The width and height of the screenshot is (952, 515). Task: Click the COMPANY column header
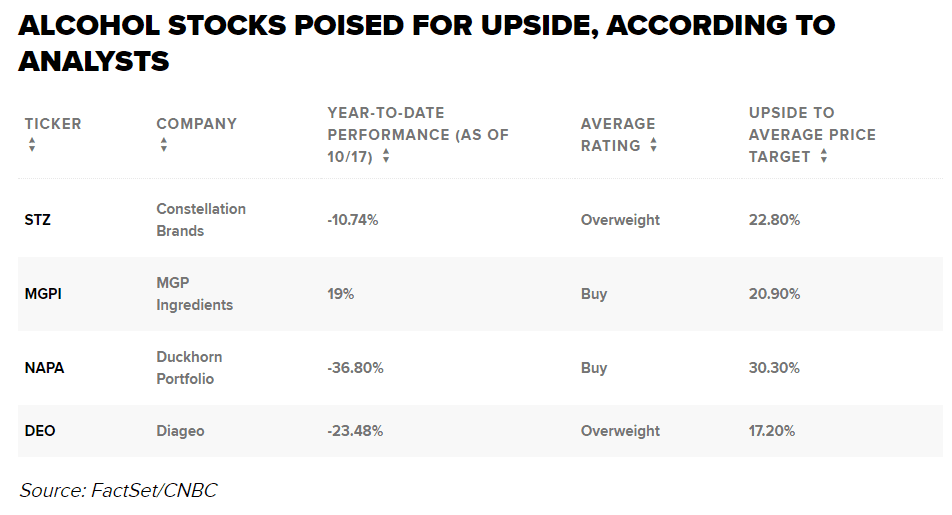click(x=196, y=124)
